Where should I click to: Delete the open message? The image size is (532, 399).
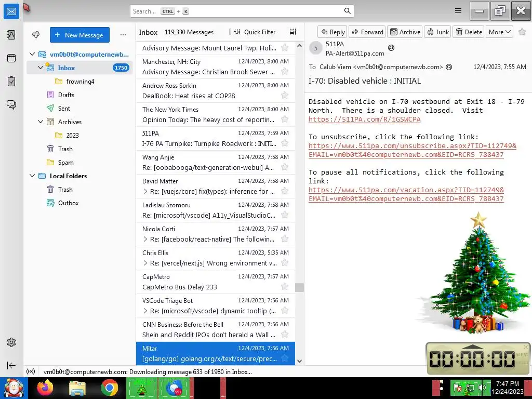469,32
